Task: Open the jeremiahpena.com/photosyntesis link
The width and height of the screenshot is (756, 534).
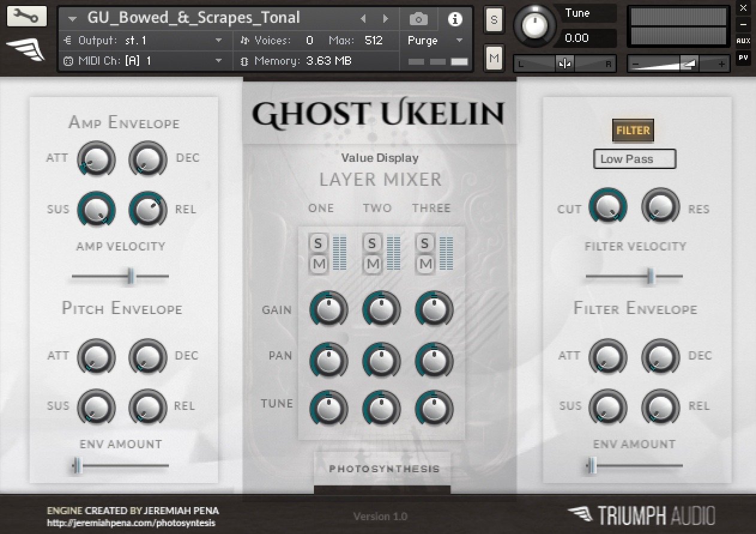Action: (131, 523)
